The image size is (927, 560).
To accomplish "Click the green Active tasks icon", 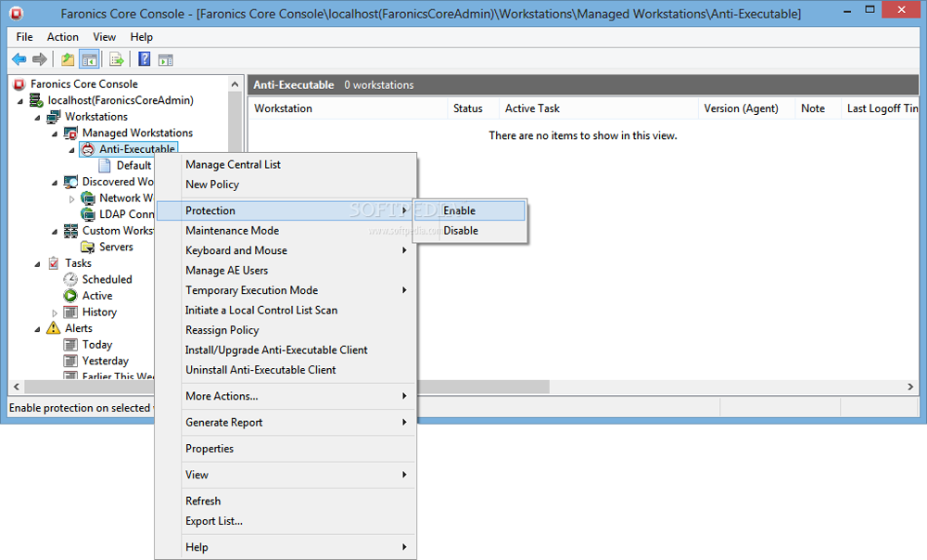I will [71, 296].
